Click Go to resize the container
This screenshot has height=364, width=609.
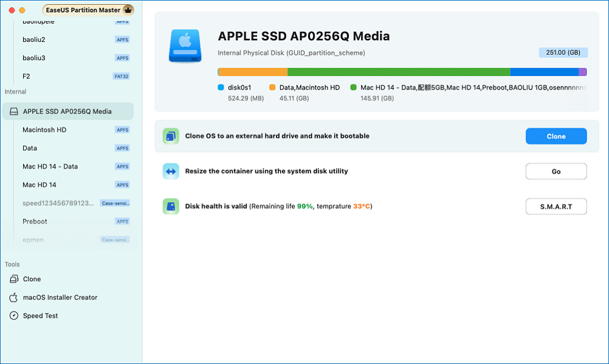(556, 172)
